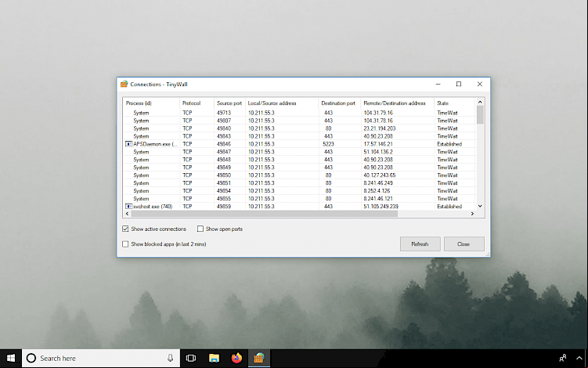The height and width of the screenshot is (368, 588).
Task: Select remote address 23.21.194.203
Action: pos(380,128)
